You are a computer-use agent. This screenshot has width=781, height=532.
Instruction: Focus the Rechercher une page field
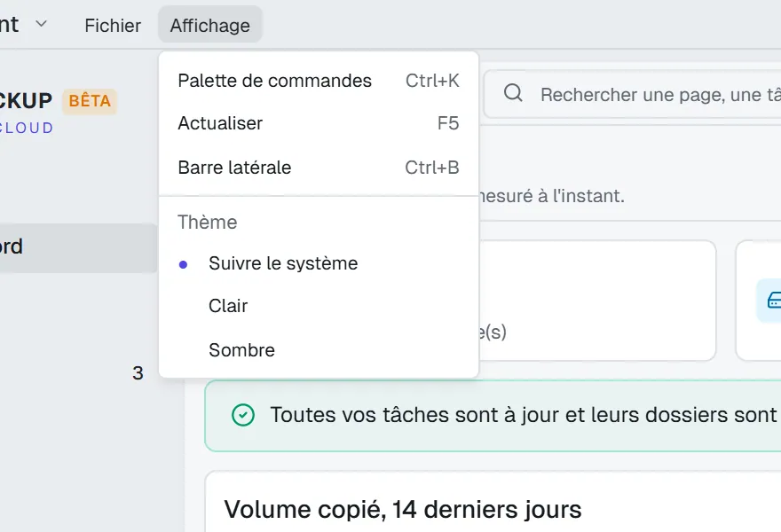coord(633,94)
